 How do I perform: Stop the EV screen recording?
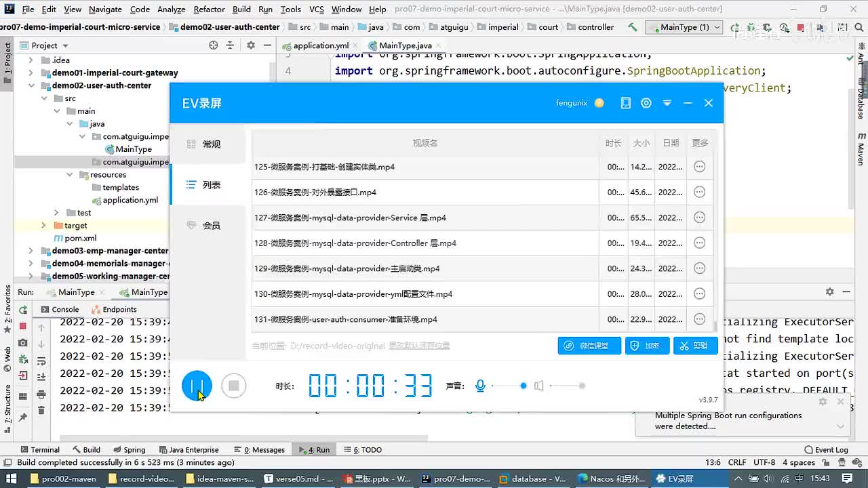pyautogui.click(x=233, y=386)
